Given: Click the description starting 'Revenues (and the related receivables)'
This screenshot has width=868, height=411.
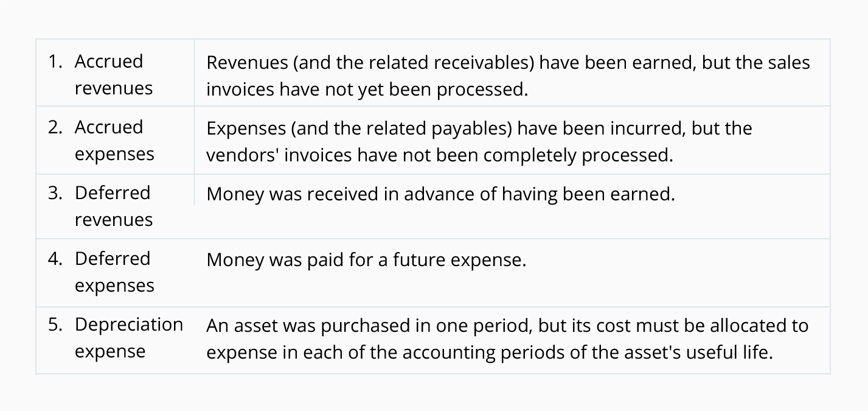Looking at the screenshot, I should coord(508,76).
